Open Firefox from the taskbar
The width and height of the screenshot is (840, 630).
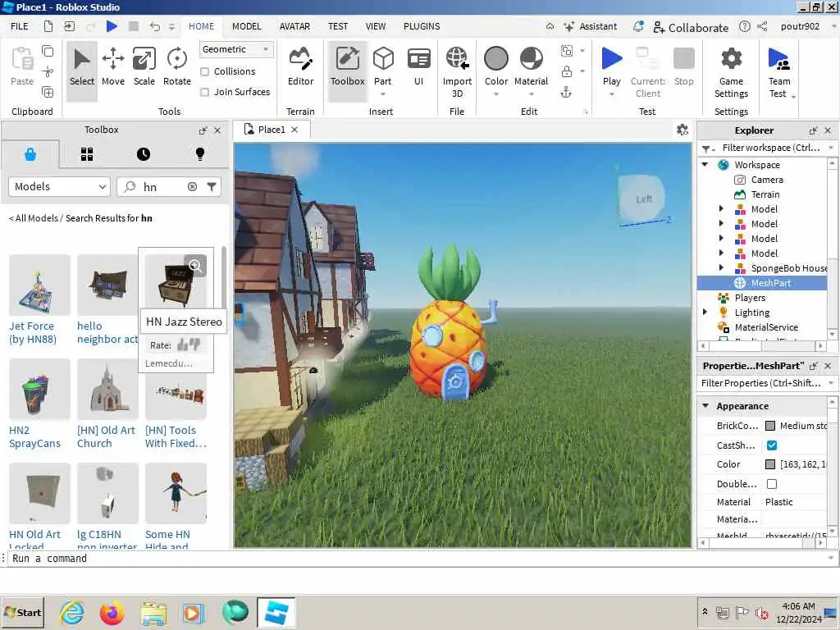pyautogui.click(x=112, y=612)
